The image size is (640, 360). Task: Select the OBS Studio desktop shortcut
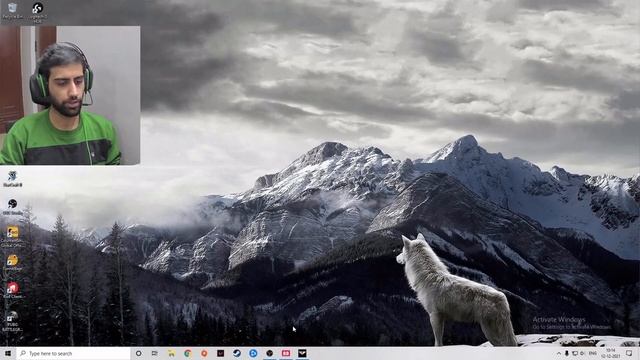12,207
